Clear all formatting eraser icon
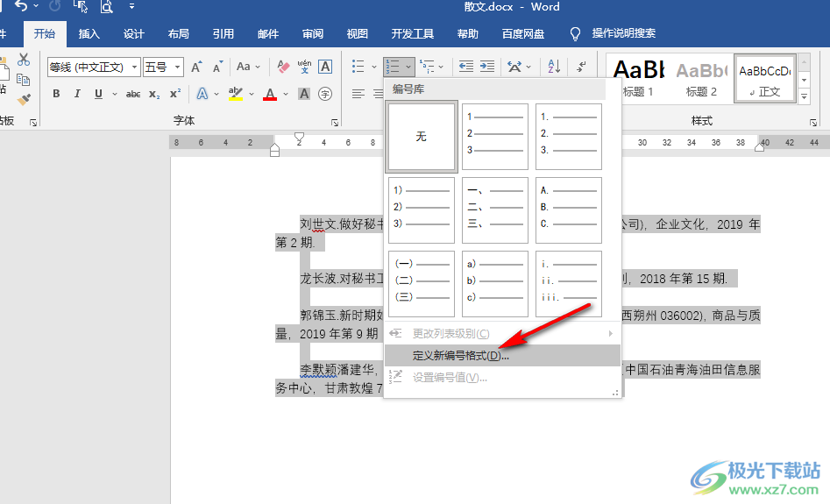The image size is (830, 504). (x=283, y=67)
